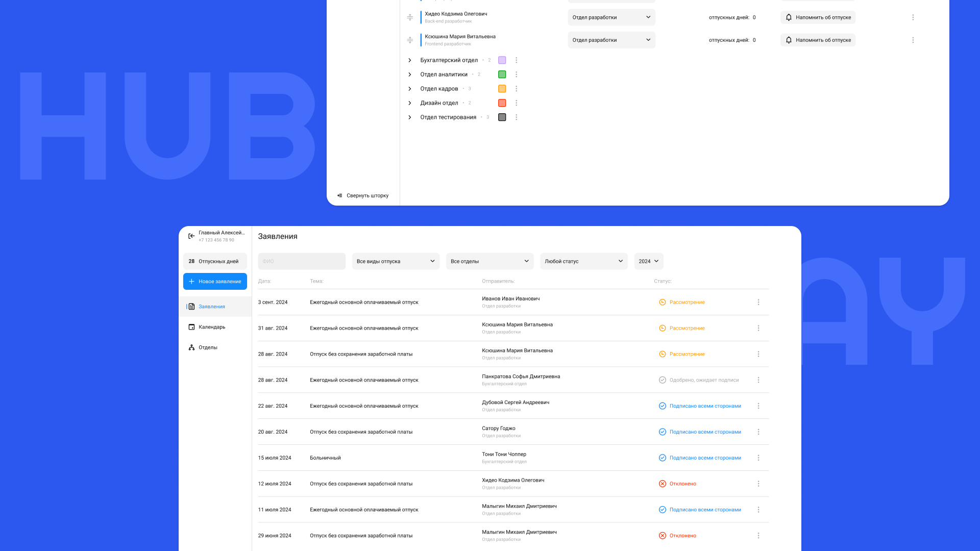
Task: Click the orange color swatch of Отдел кадров
Action: [502, 89]
